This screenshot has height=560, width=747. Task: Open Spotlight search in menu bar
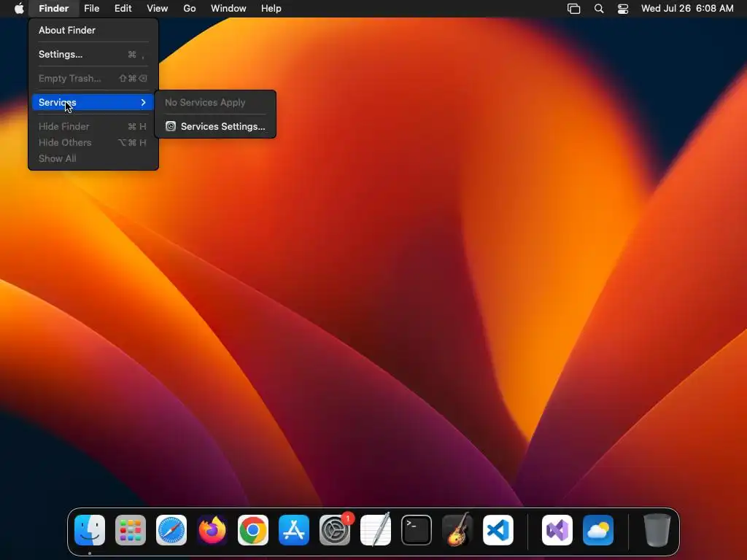[599, 9]
